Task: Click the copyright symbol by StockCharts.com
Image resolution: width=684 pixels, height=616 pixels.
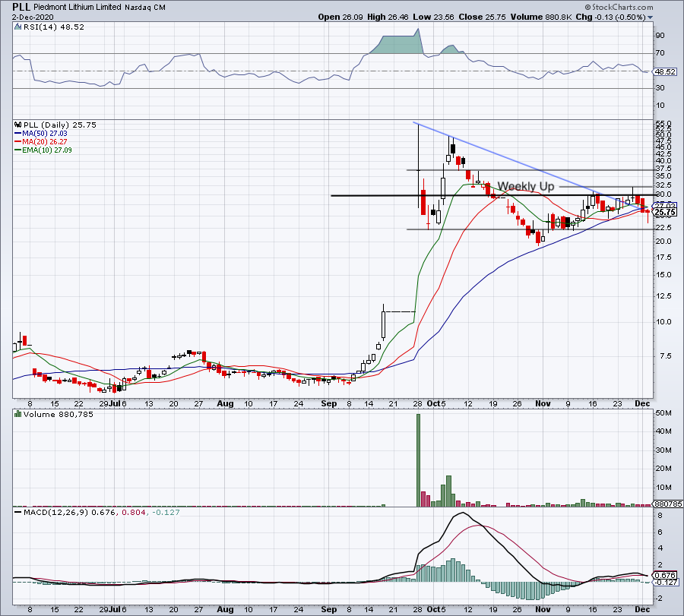Action: click(x=587, y=7)
